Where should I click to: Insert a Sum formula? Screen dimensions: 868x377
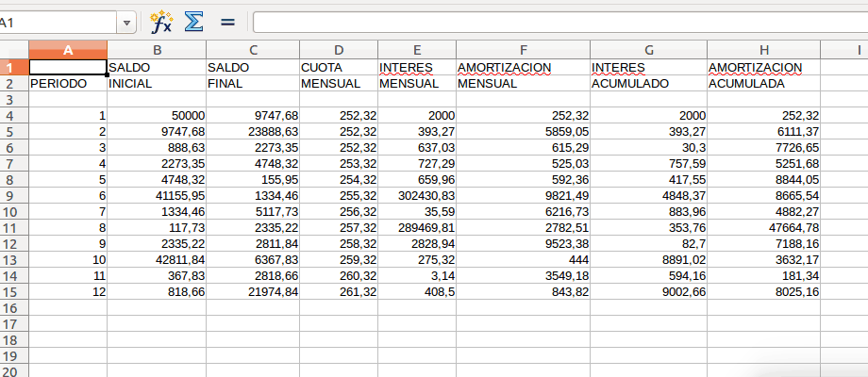[193, 22]
